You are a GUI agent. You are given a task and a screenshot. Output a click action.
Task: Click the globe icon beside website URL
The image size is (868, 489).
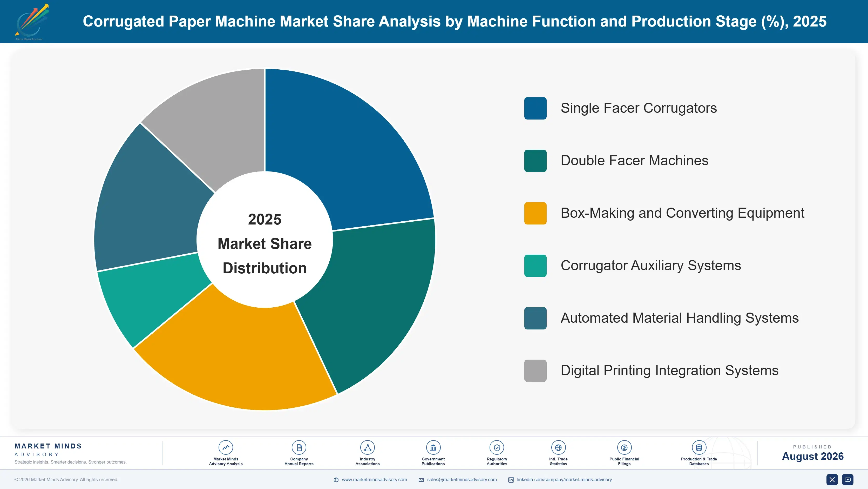336,480
